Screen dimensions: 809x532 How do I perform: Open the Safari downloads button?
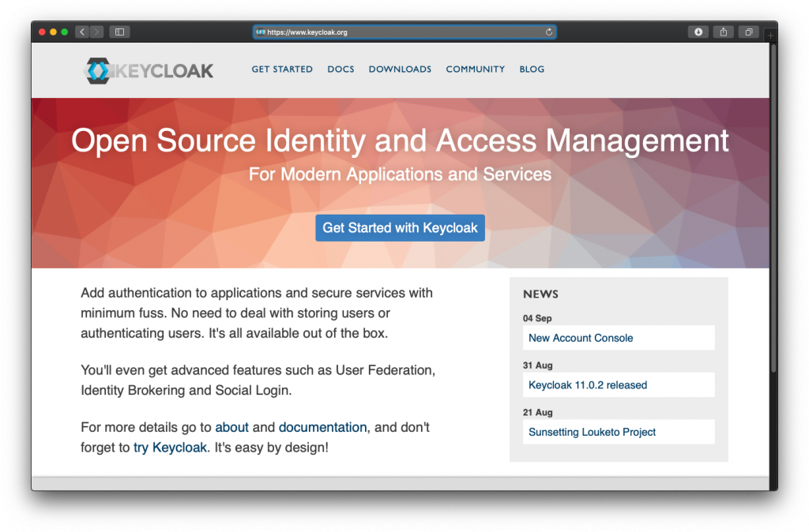tap(698, 32)
